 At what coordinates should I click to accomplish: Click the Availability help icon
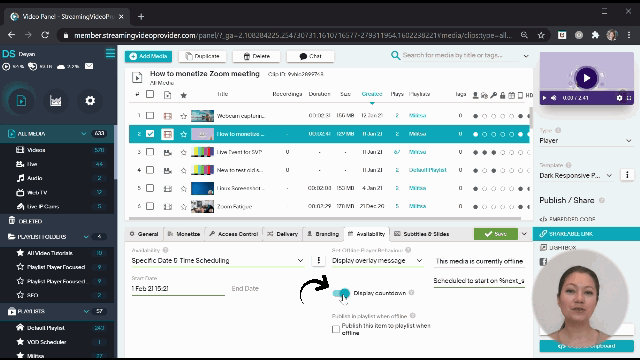(165, 250)
